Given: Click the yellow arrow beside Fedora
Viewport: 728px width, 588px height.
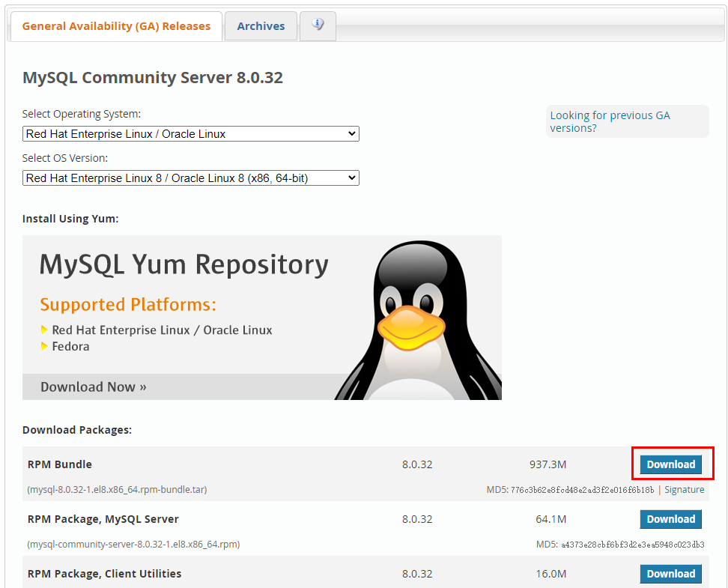Looking at the screenshot, I should 44,346.
